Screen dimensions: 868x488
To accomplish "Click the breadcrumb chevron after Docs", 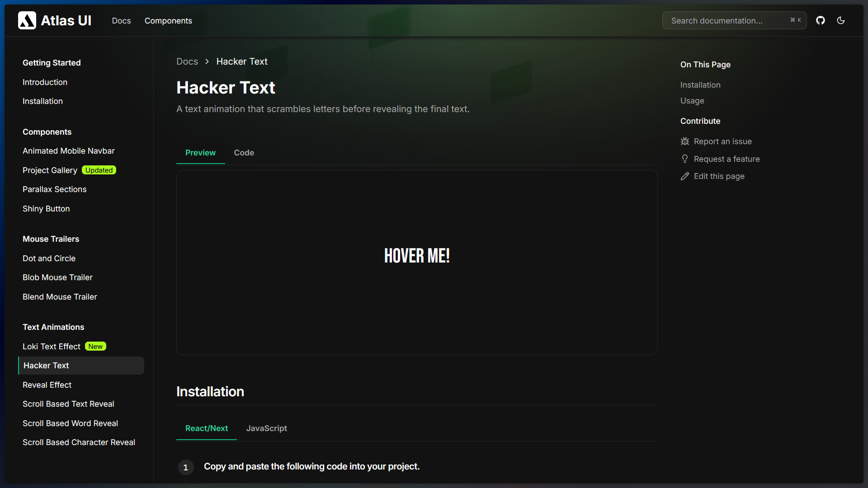I will [207, 61].
